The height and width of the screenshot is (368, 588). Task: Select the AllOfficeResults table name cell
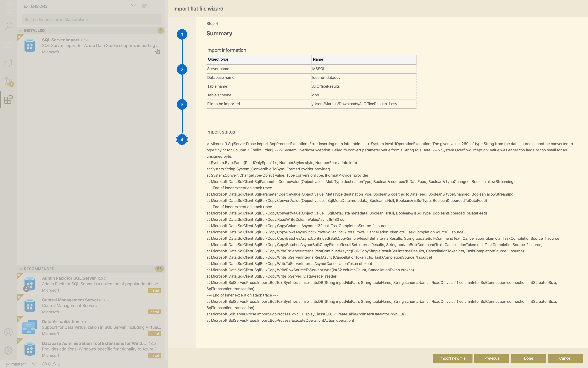pos(364,86)
